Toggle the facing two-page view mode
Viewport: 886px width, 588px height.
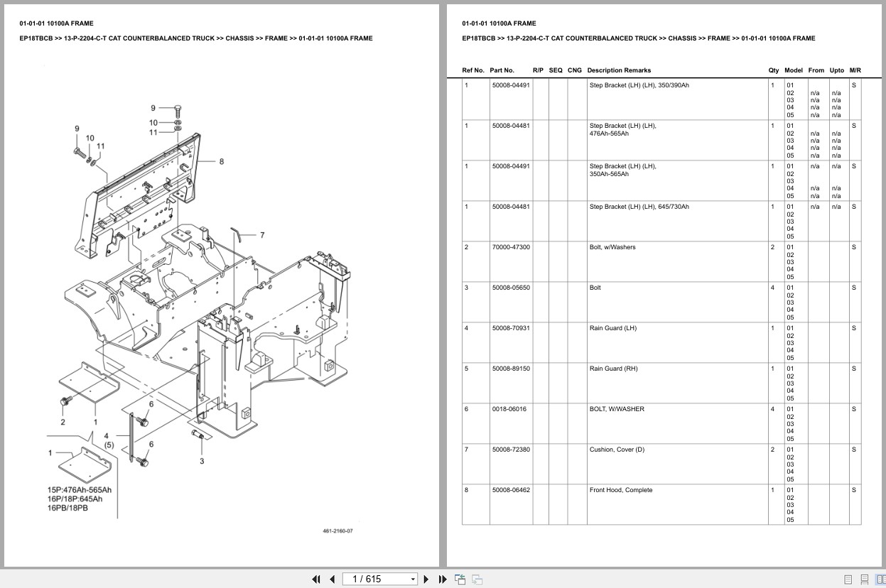tap(881, 579)
